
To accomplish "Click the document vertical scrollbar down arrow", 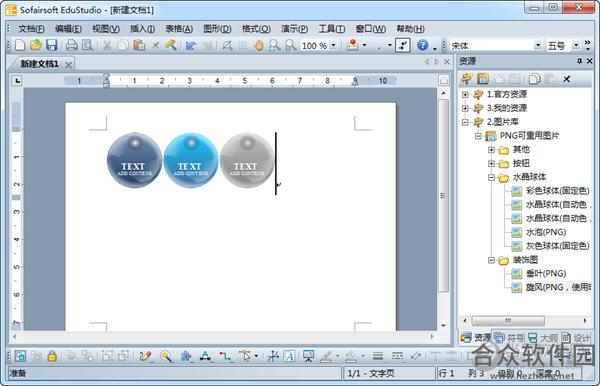I will pyautogui.click(x=443, y=326).
